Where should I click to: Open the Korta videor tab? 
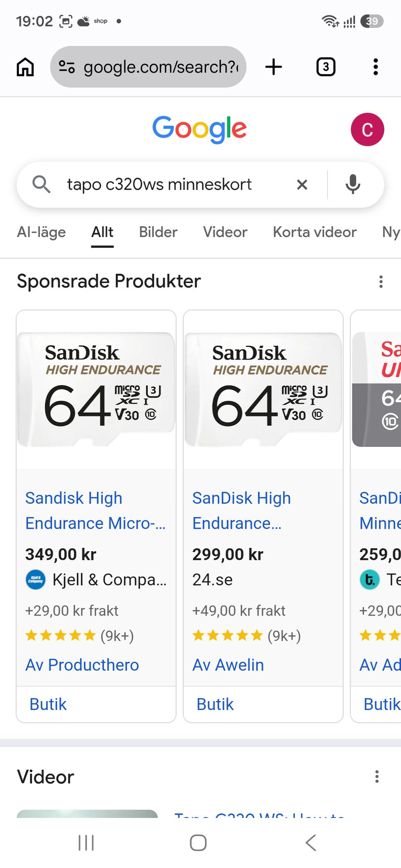pyautogui.click(x=315, y=232)
